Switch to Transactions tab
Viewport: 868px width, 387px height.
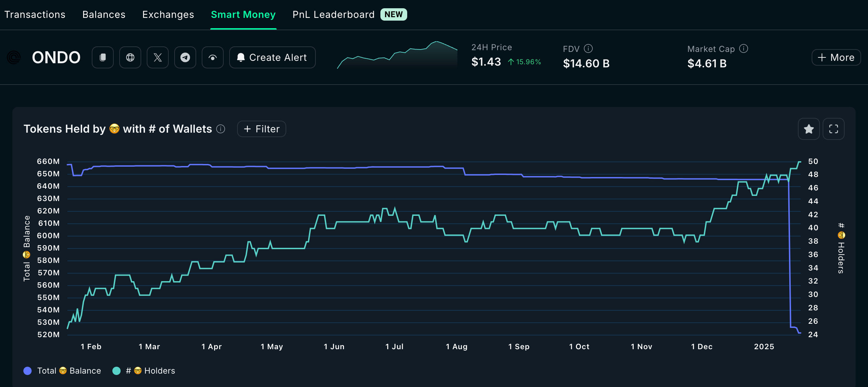point(35,14)
